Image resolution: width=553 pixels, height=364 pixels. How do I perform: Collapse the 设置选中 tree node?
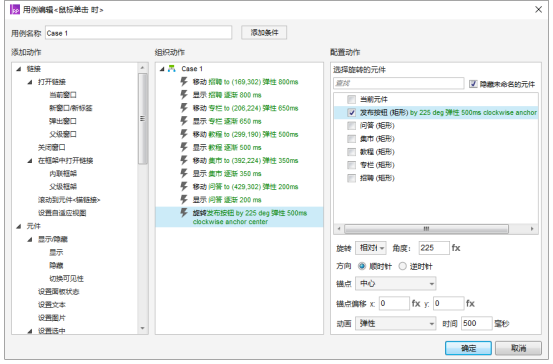point(30,331)
